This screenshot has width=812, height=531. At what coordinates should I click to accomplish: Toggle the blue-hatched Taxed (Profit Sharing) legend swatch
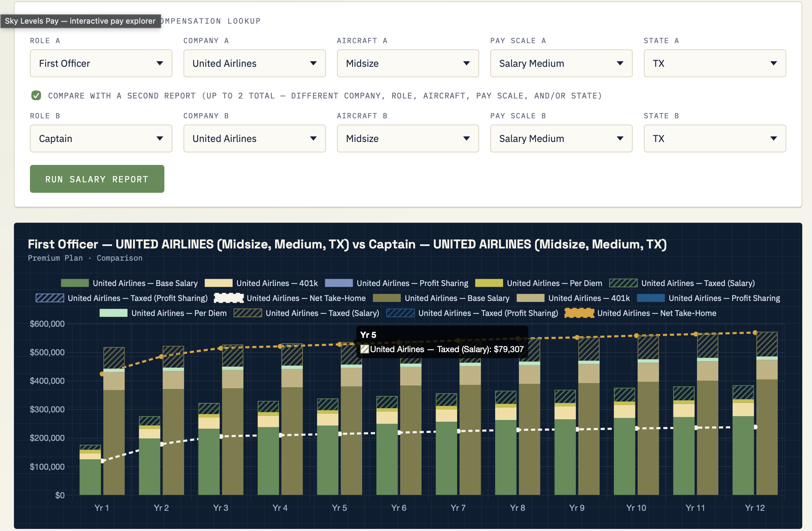[400, 313]
